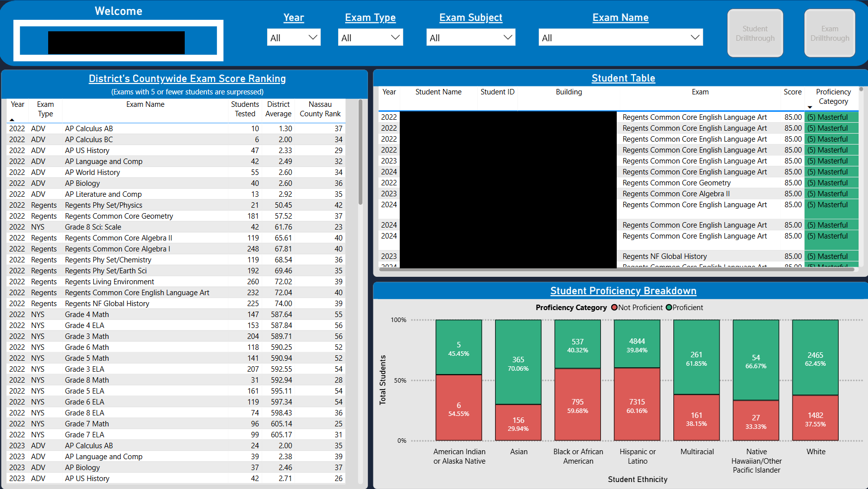Viewport: 868px width, 489px height.
Task: Select the Grade 7 ELA row
Action: tap(176, 435)
